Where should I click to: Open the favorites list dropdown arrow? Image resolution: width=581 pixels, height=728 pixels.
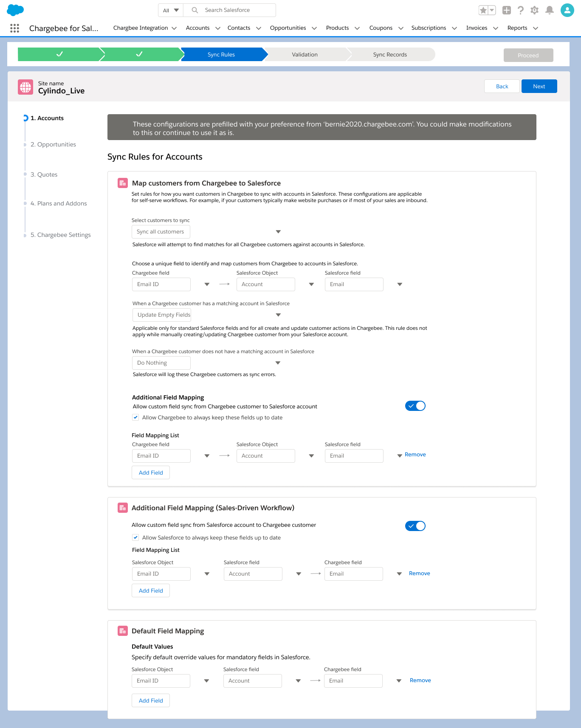point(492,10)
